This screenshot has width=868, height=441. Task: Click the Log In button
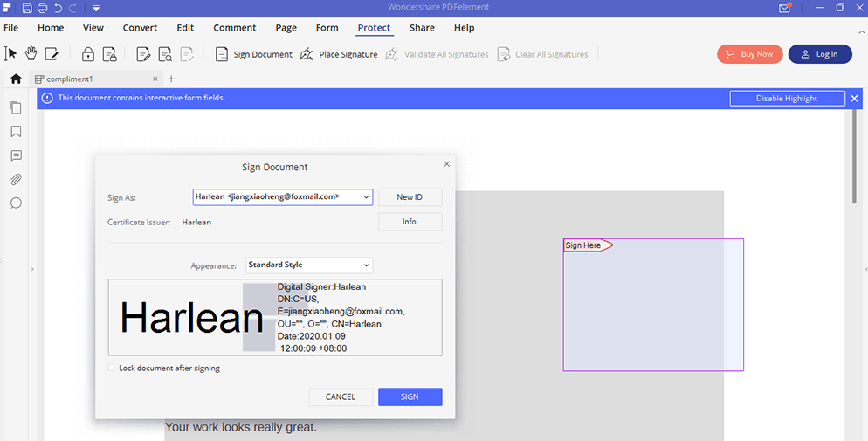820,54
